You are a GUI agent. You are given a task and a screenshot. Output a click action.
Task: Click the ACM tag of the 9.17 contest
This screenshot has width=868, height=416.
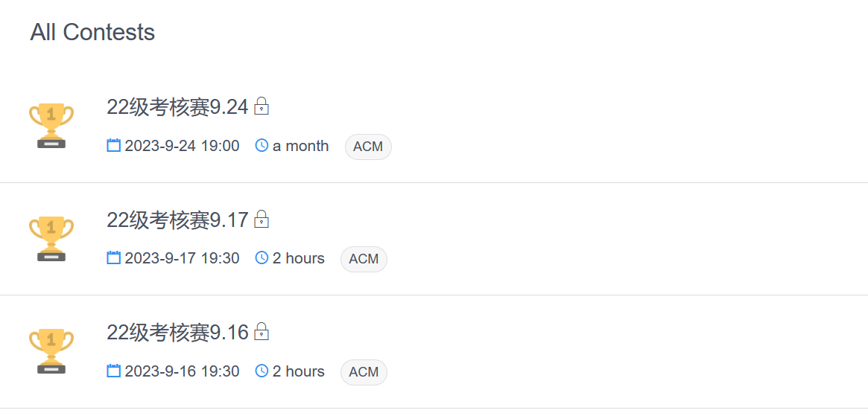tap(364, 259)
